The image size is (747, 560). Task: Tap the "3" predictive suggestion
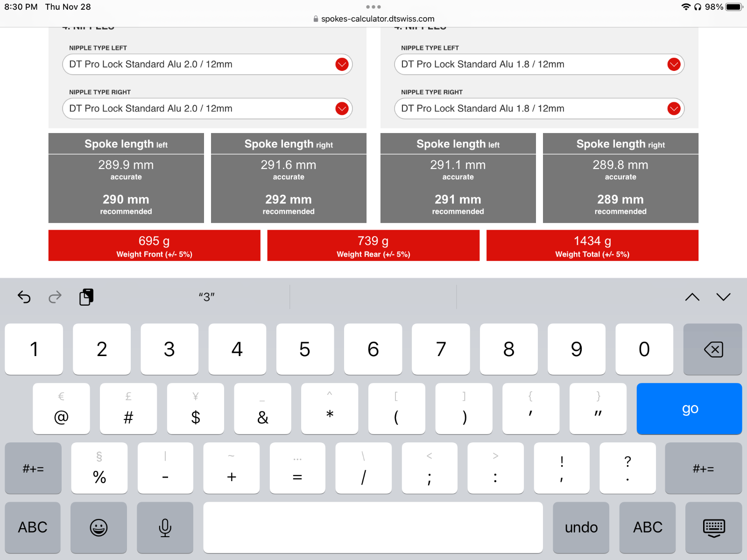tap(206, 297)
